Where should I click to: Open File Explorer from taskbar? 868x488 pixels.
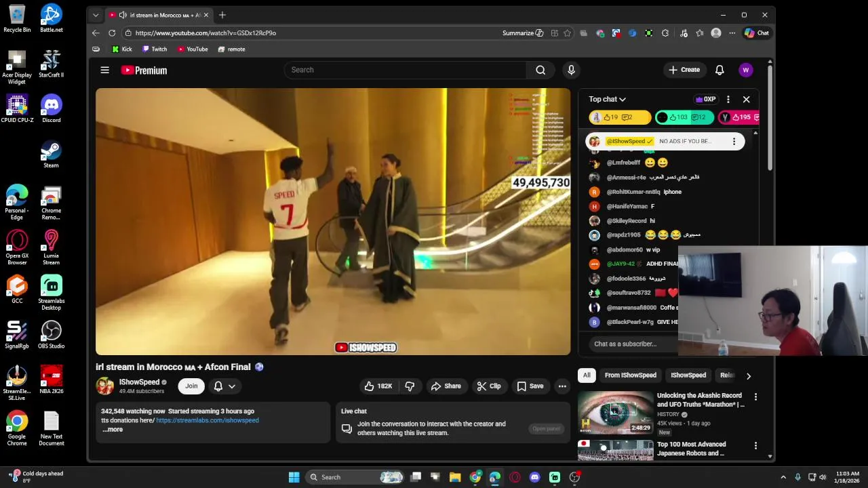click(455, 477)
